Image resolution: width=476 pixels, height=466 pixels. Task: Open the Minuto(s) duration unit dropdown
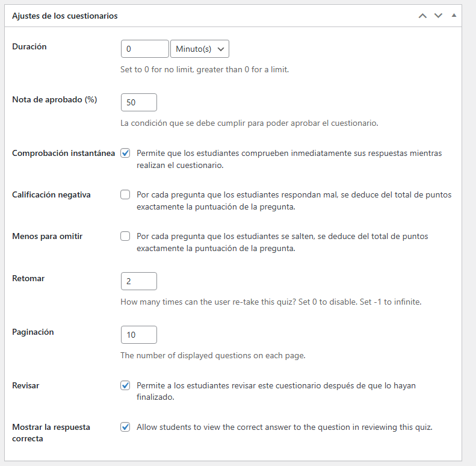[x=200, y=49]
